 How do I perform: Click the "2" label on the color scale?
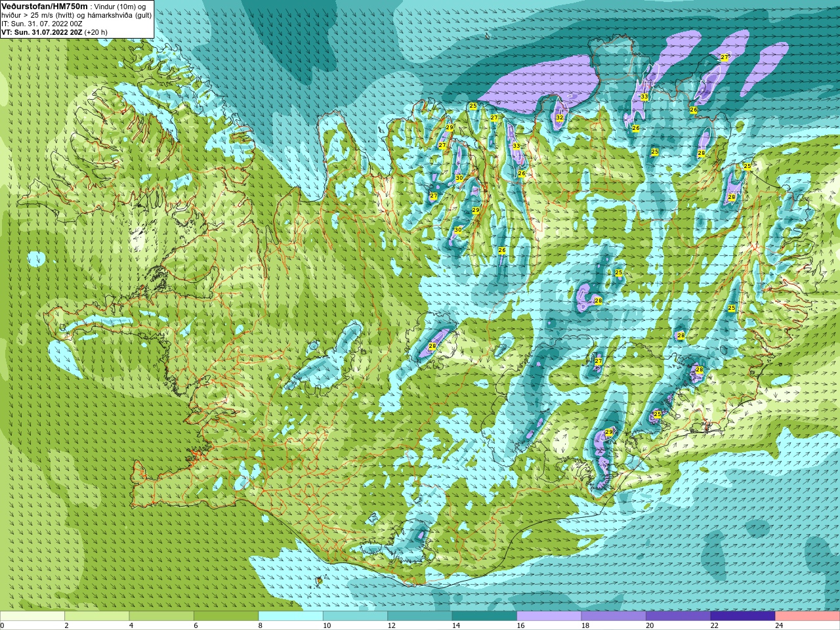[66, 625]
